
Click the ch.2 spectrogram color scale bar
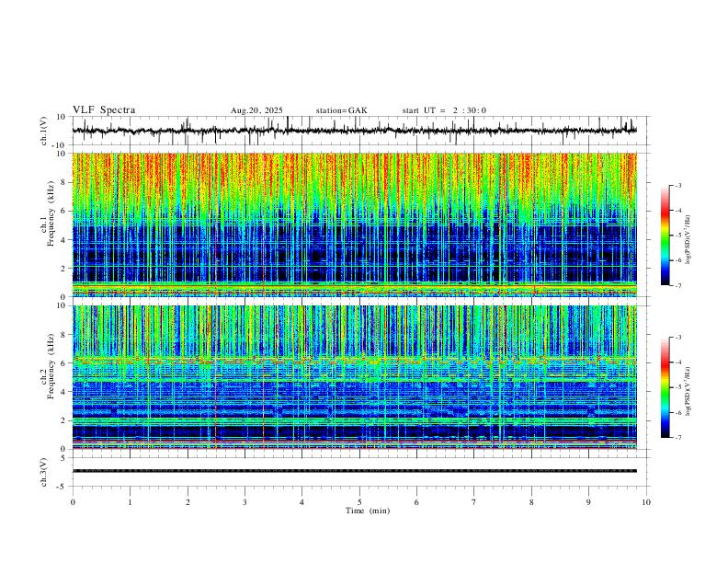[665, 387]
